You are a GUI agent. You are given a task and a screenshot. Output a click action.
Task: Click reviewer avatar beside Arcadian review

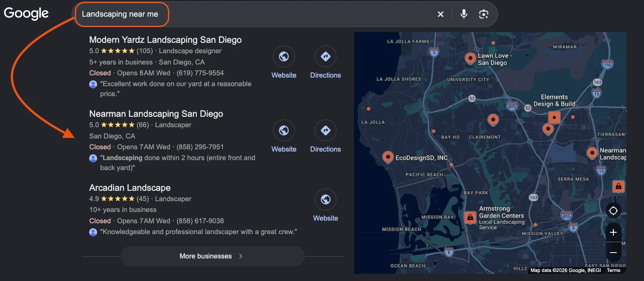click(93, 232)
